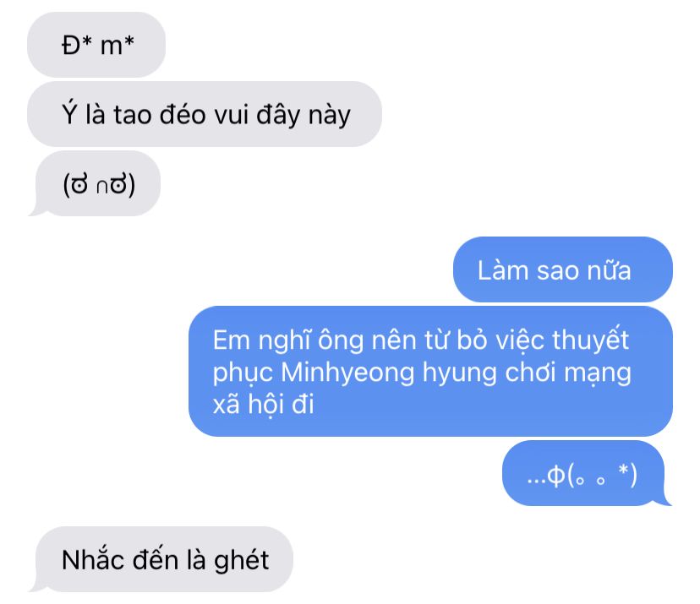The width and height of the screenshot is (700, 604).
Task: Click the word "ghét" in the last bubble
Action: (x=242, y=561)
